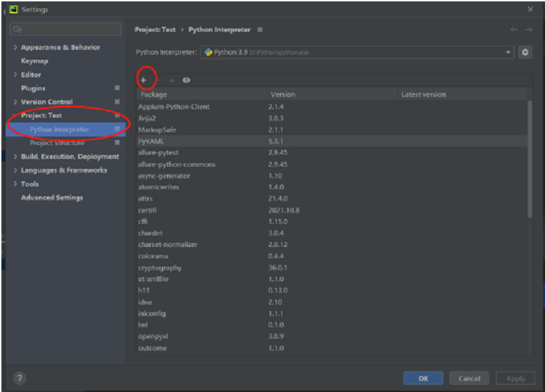Click the forward navigation arrow
The image size is (545, 392).
(x=529, y=30)
